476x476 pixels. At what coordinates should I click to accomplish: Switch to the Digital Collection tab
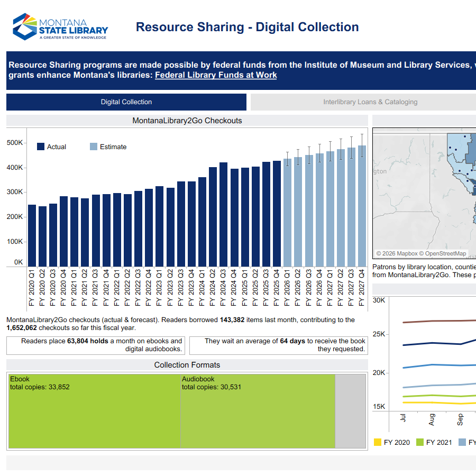click(126, 102)
